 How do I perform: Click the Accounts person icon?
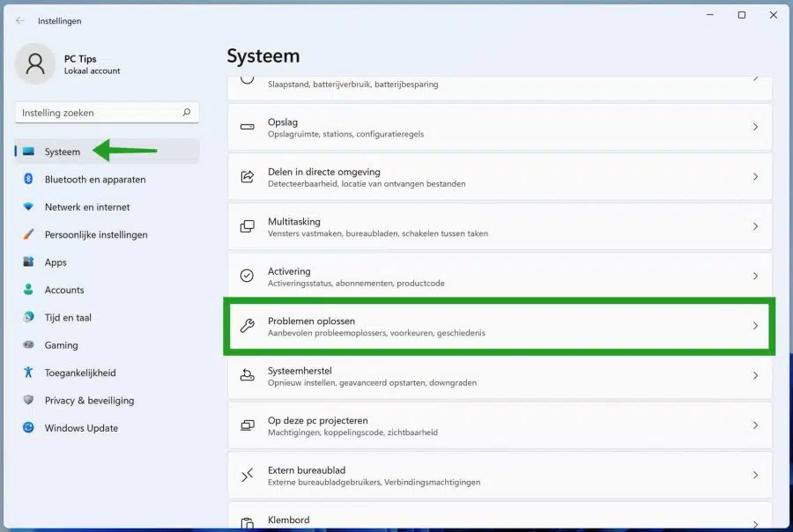click(x=29, y=289)
